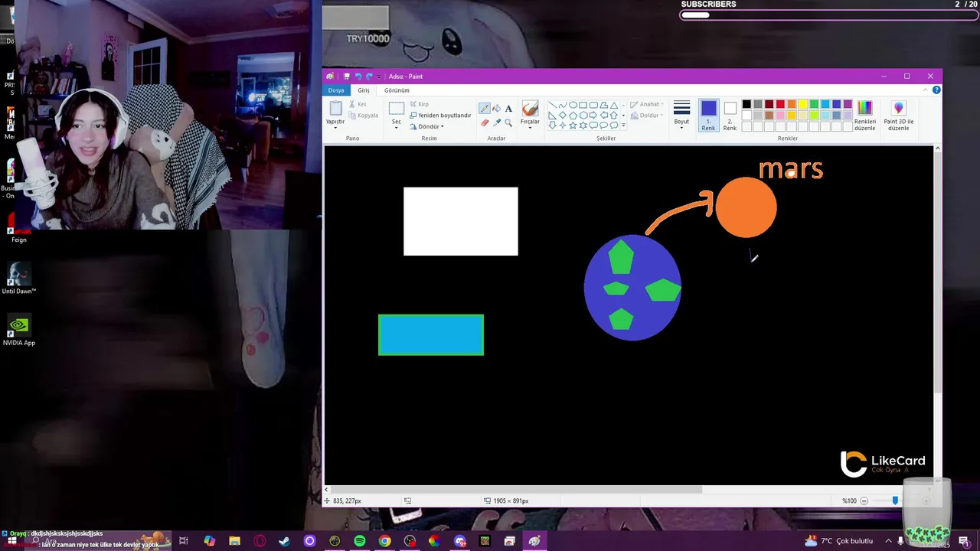Expand the Yapıştır dropdown arrow
Viewport: 980px width, 551px height.
click(x=335, y=128)
